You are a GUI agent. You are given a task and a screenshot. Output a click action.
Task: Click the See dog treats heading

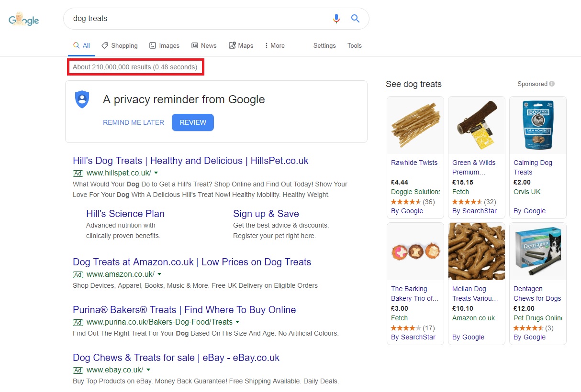click(x=413, y=84)
